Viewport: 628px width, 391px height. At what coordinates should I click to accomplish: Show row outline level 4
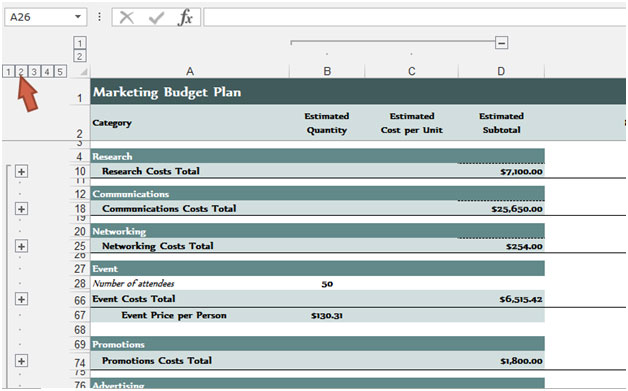click(x=47, y=72)
